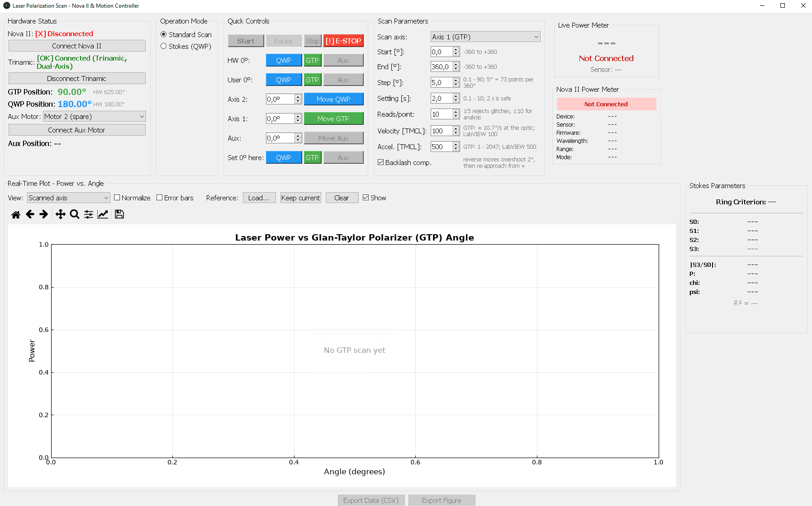
Task: Click Nova II 'Not Connected' status banner
Action: click(606, 104)
